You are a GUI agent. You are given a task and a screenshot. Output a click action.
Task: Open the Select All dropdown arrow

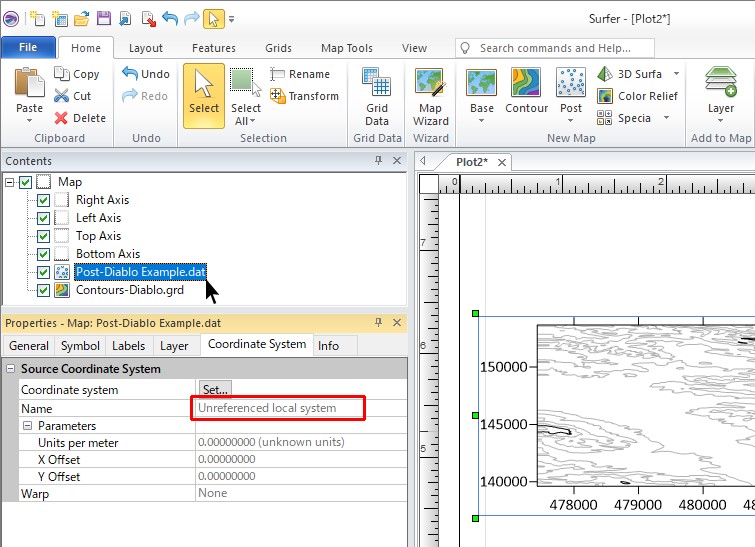(253, 121)
